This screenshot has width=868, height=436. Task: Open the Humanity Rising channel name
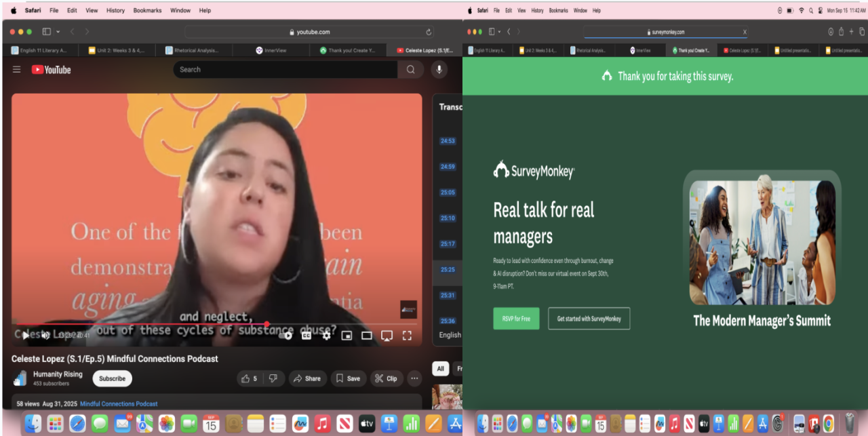(x=58, y=374)
